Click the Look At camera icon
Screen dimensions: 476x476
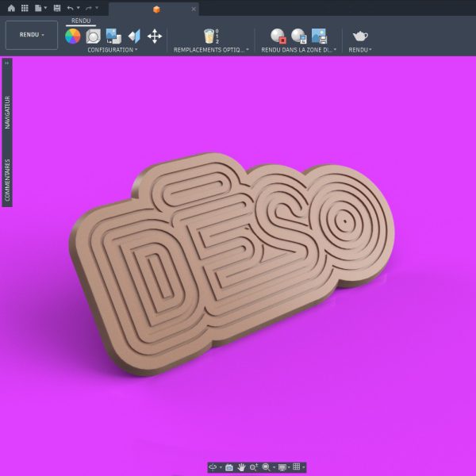[229, 467]
